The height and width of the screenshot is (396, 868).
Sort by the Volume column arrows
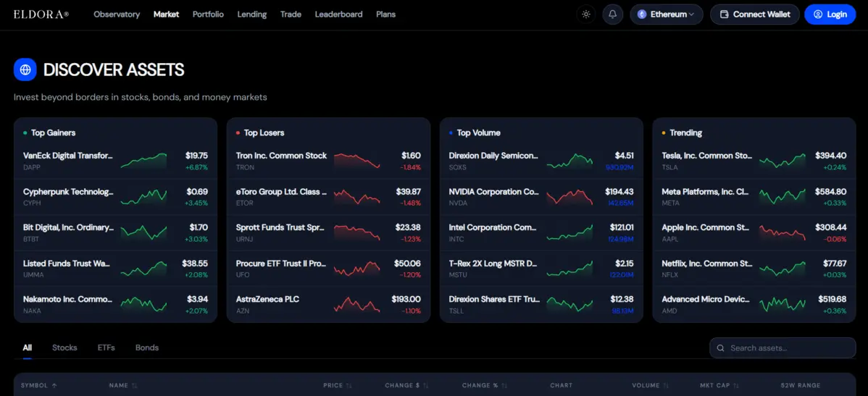pyautogui.click(x=666, y=385)
